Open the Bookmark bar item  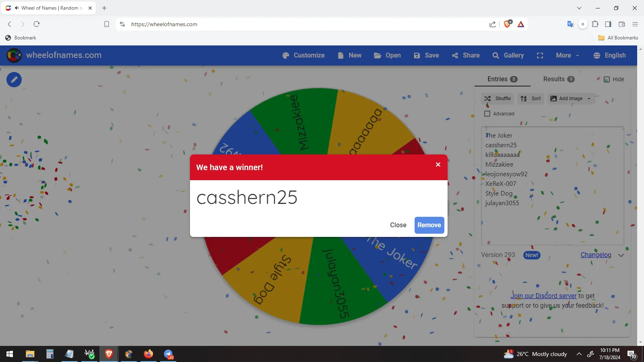(x=21, y=38)
